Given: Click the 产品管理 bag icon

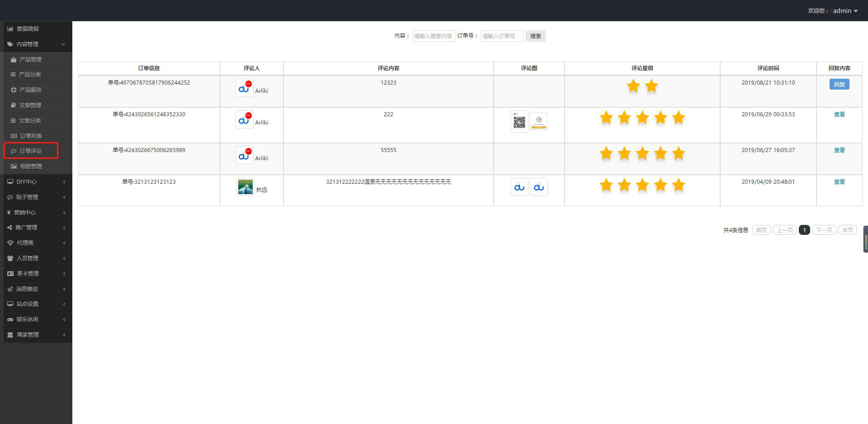Looking at the screenshot, I should coord(14,60).
